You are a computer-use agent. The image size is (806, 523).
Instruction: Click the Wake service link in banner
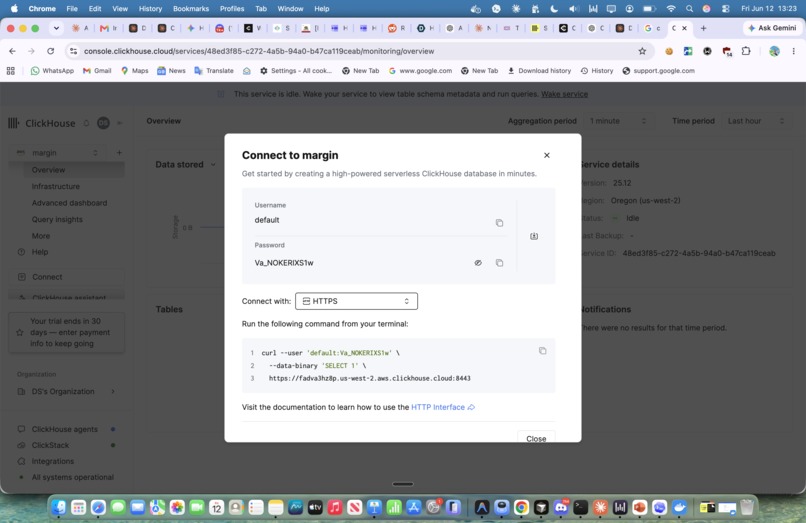(x=564, y=94)
